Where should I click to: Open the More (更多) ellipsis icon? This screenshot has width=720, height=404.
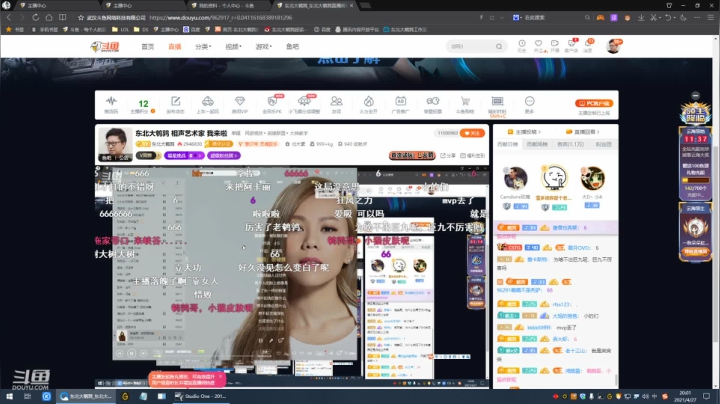pyautogui.click(x=529, y=101)
